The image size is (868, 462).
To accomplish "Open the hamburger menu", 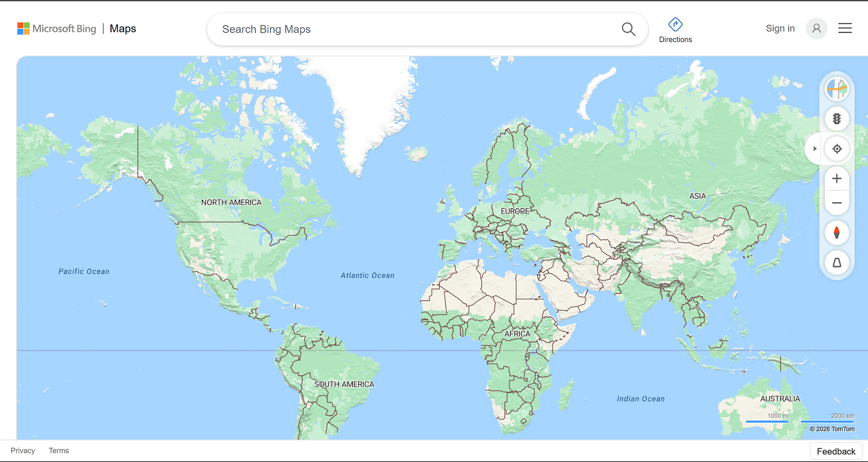I will (845, 28).
